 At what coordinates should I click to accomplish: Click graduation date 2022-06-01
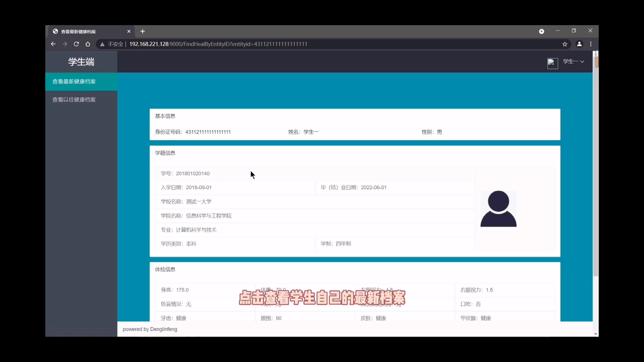tap(374, 187)
